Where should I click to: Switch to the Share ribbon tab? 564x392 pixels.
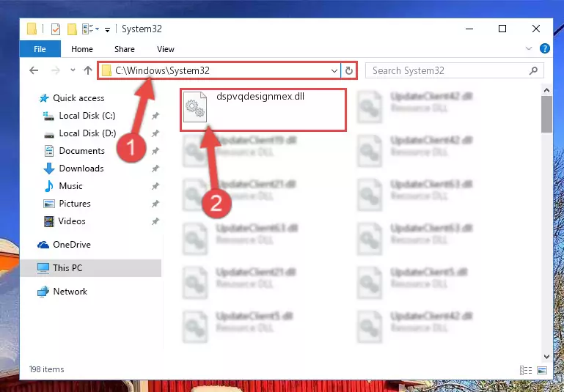(x=125, y=49)
